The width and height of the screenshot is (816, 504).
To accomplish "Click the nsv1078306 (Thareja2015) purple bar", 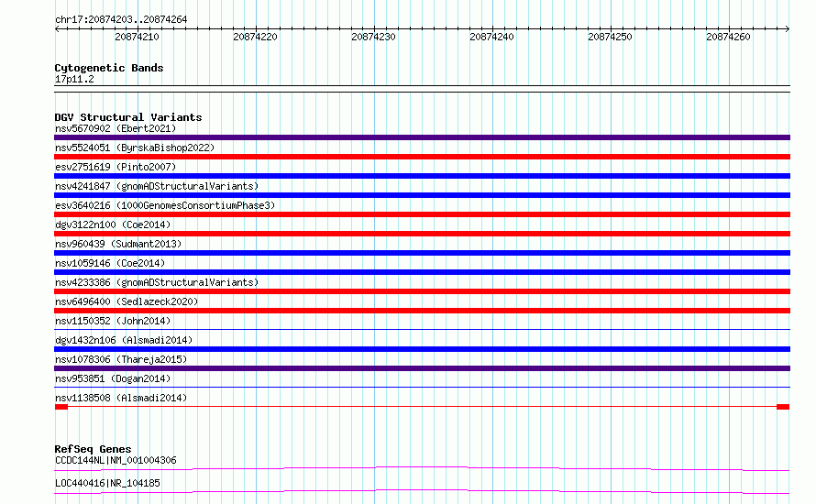I will point(422,368).
